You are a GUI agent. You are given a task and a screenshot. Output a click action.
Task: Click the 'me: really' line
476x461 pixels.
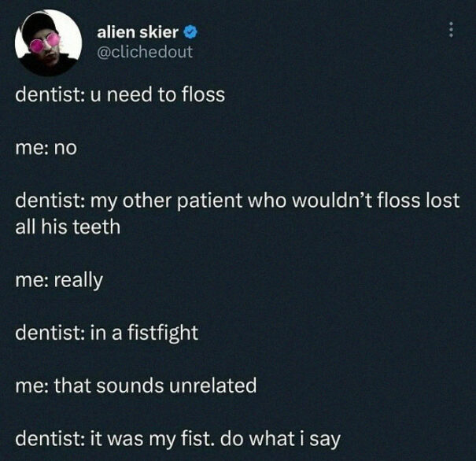click(x=59, y=281)
